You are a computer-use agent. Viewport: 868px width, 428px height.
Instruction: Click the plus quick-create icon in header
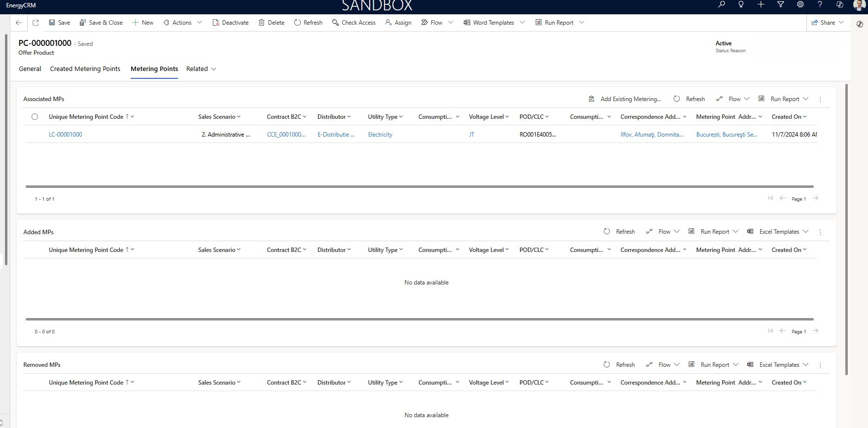pyautogui.click(x=761, y=4)
